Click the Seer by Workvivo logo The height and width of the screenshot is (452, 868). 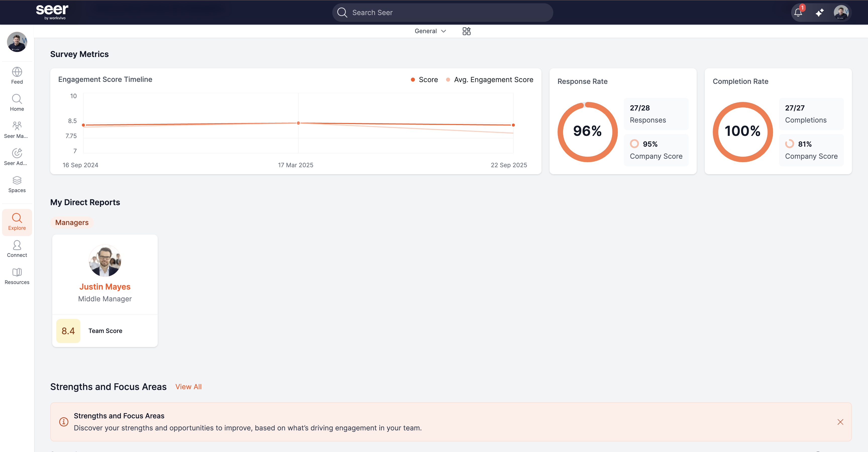[x=52, y=12]
